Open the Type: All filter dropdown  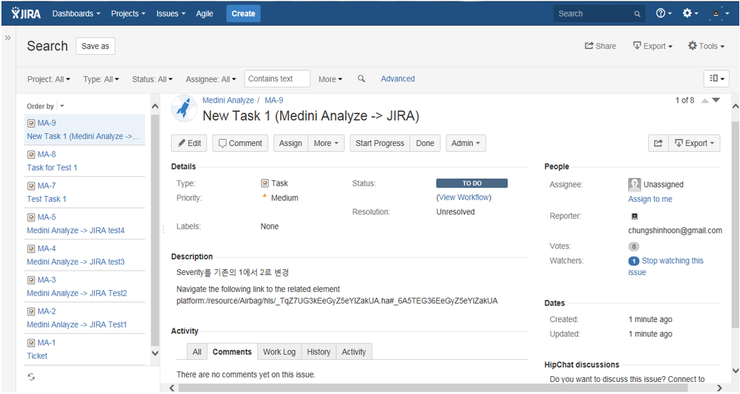coord(101,79)
